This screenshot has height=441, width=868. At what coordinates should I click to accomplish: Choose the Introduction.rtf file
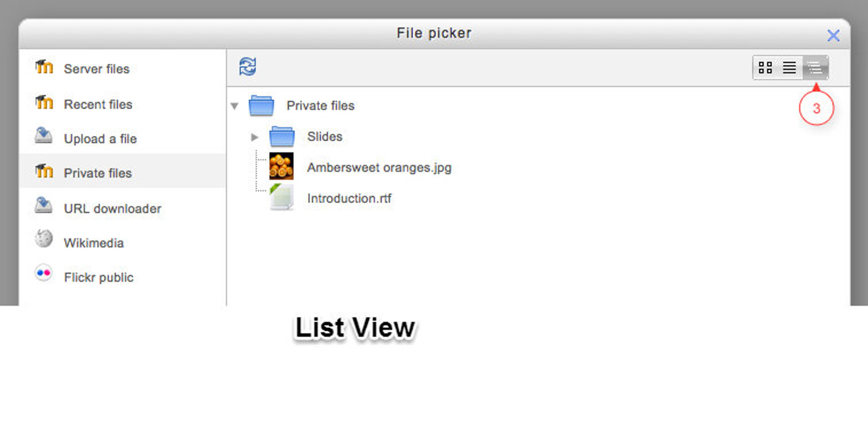pos(349,199)
